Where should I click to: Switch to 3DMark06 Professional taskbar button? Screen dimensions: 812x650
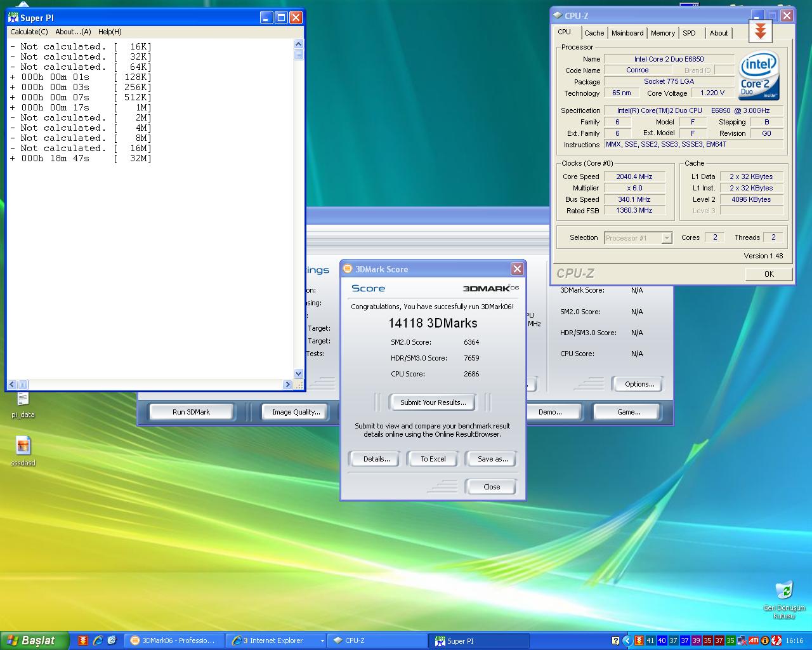[x=174, y=640]
